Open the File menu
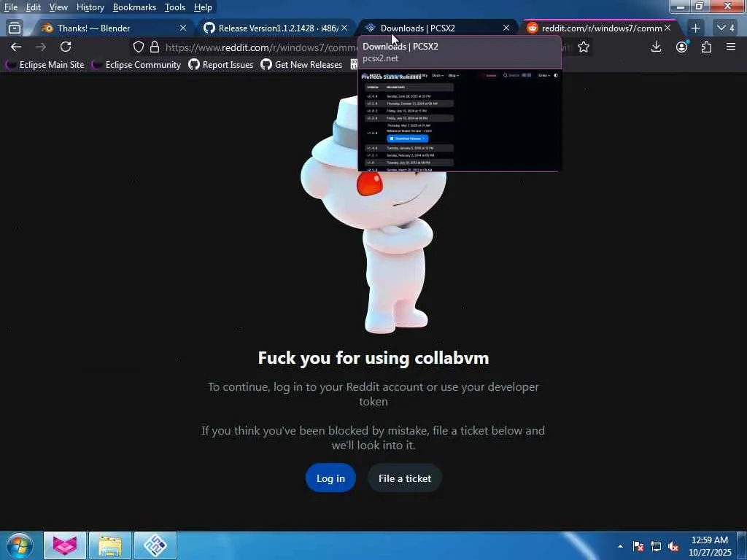 10,7
